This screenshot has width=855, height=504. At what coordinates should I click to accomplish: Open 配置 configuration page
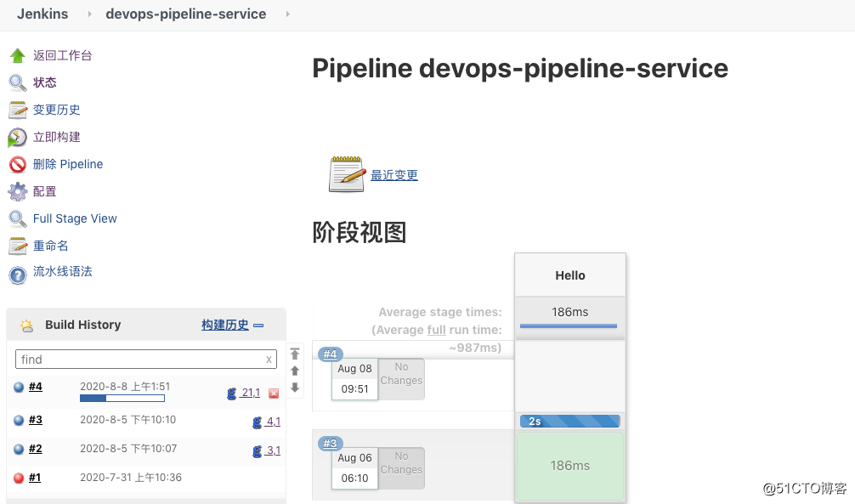click(45, 191)
